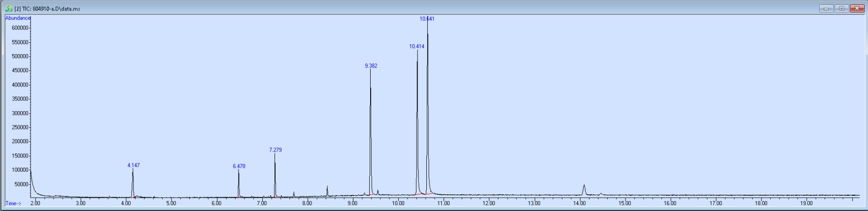This screenshot has height=211, width=868.
Task: Select the peak label 10.641
Action: 427,19
